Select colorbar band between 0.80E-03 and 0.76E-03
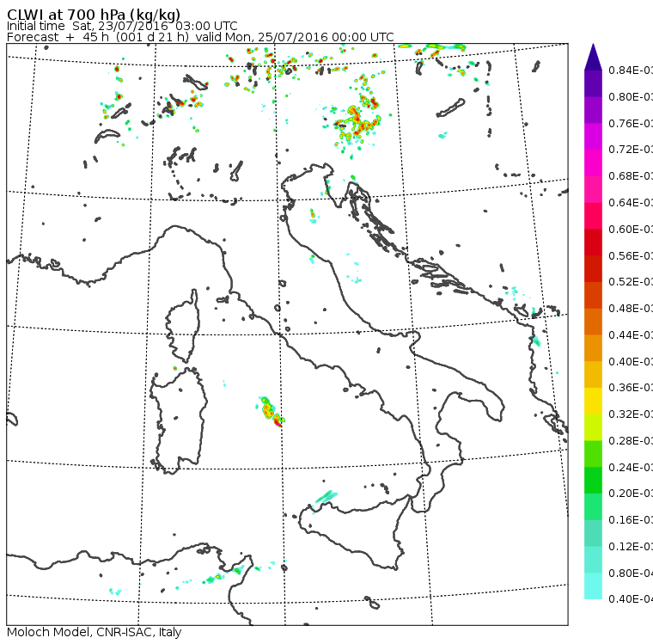Image resolution: width=653 pixels, height=644 pixels. (x=593, y=110)
